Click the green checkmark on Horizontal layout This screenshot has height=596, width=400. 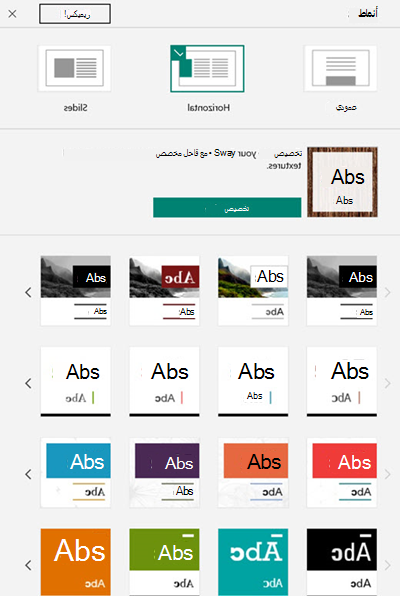[179, 53]
